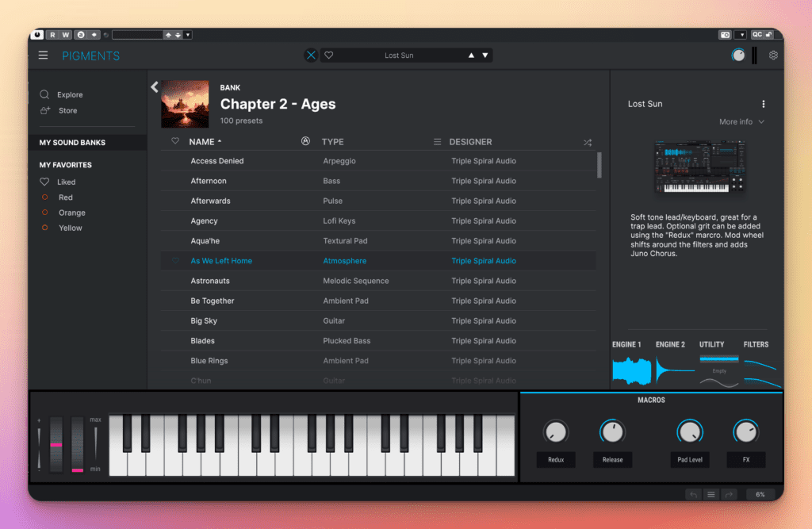Open My Sound Banks section
Viewport: 812px width, 529px height.
coord(87,143)
